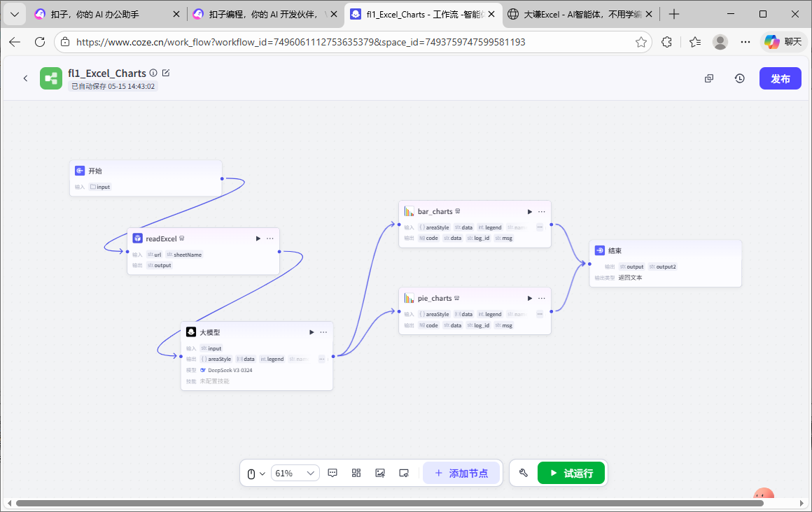The height and width of the screenshot is (512, 812).
Task: Open the comment icon in bottom toolbar
Action: [332, 473]
